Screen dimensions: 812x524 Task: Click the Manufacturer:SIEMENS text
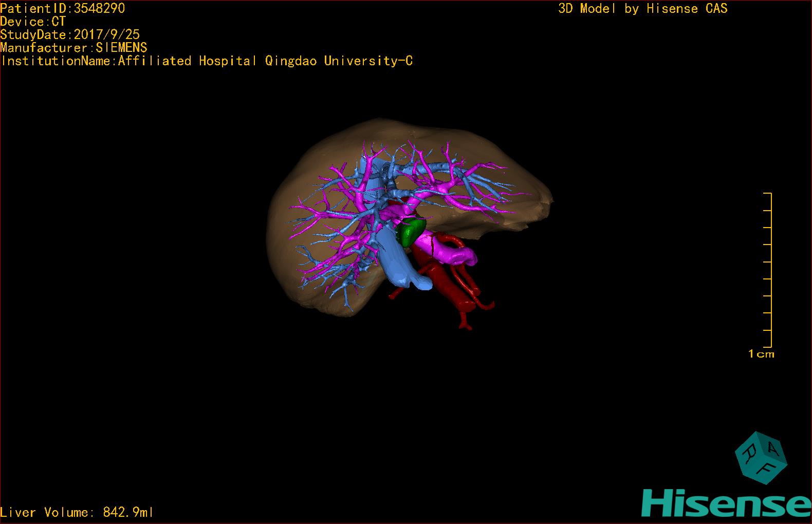[73, 48]
